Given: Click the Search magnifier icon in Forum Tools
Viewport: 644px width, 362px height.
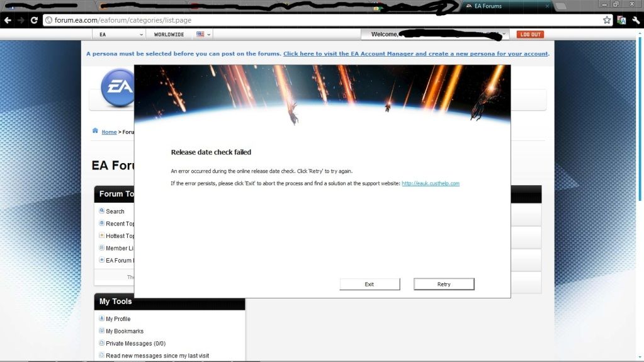Looking at the screenshot, I should (x=102, y=211).
